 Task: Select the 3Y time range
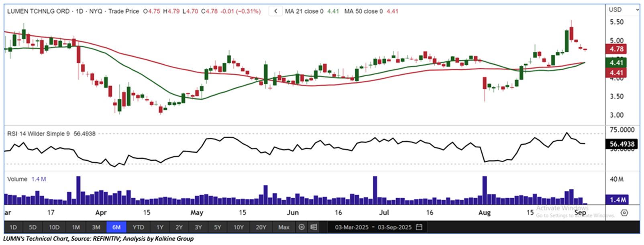pos(198,227)
